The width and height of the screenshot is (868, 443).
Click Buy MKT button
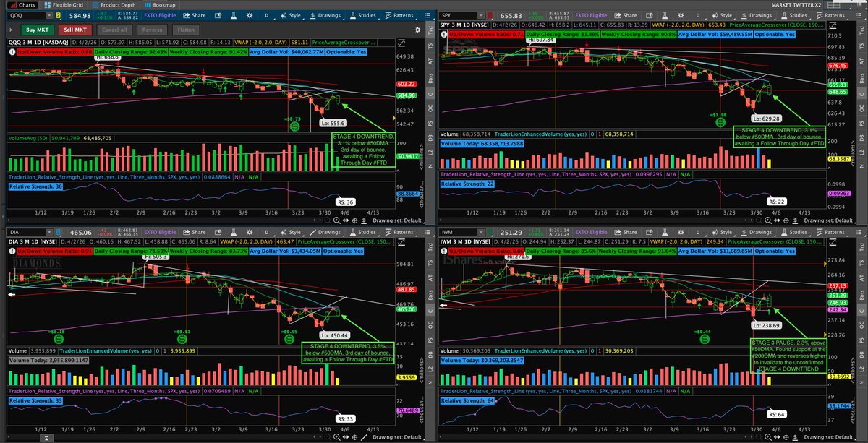pos(38,30)
